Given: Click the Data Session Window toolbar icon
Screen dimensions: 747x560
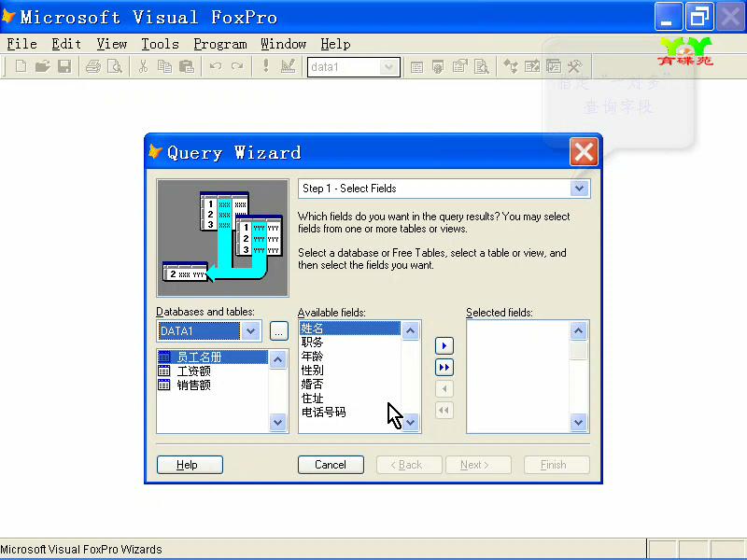Looking at the screenshot, I should tap(438, 66).
